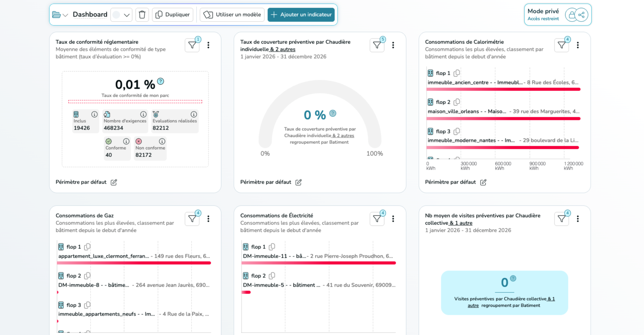This screenshot has height=335, width=644.
Task: Copy flop 1 in Consommations de Électricité card
Action: pyautogui.click(x=272, y=247)
